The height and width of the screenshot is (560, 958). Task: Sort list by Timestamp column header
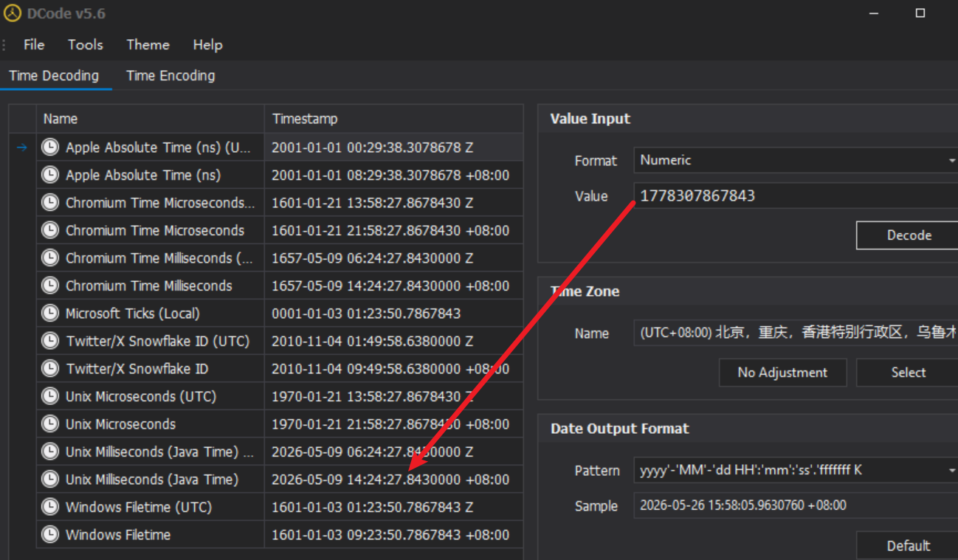(x=393, y=119)
